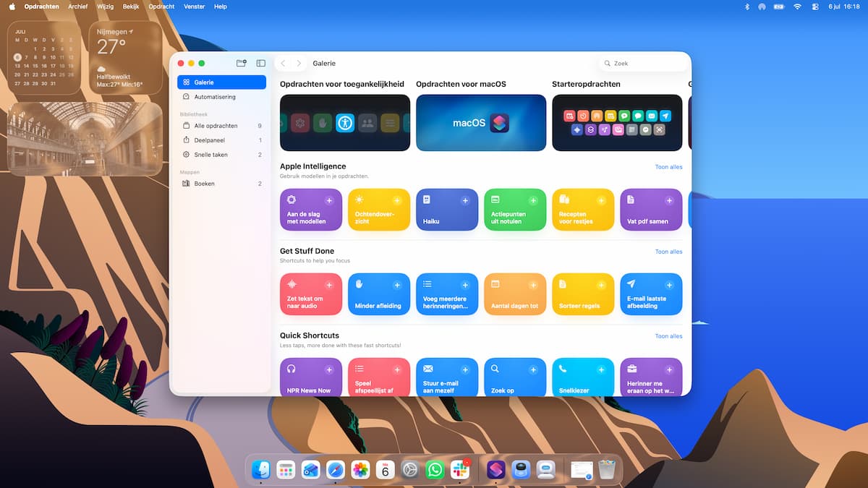The height and width of the screenshot is (488, 868).
Task: Open the Bekijk menu
Action: click(131, 7)
